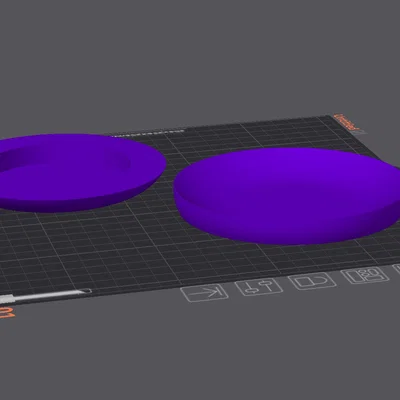
Task: Click the move-plate-to-front arrow icon on the bed
Action: [204, 293]
